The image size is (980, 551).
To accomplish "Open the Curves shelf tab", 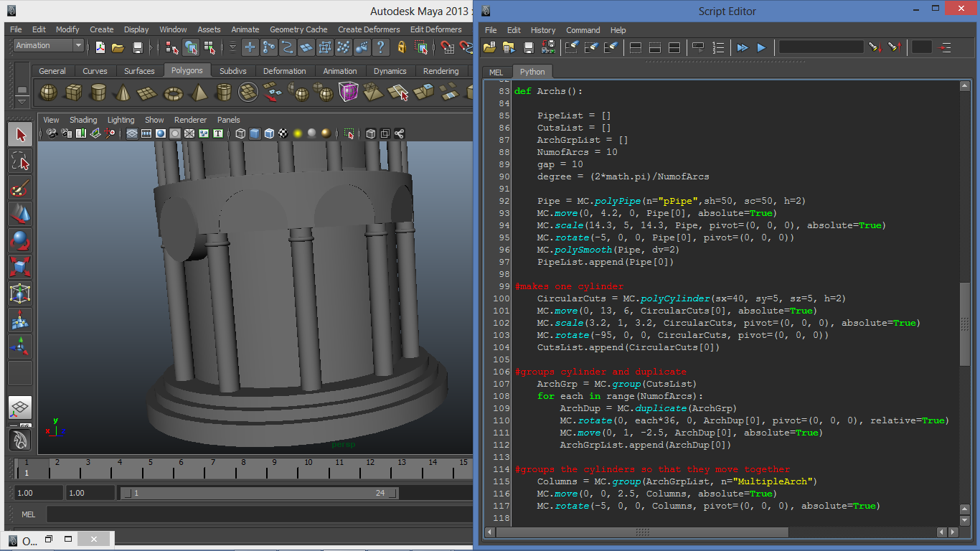I will [x=95, y=71].
